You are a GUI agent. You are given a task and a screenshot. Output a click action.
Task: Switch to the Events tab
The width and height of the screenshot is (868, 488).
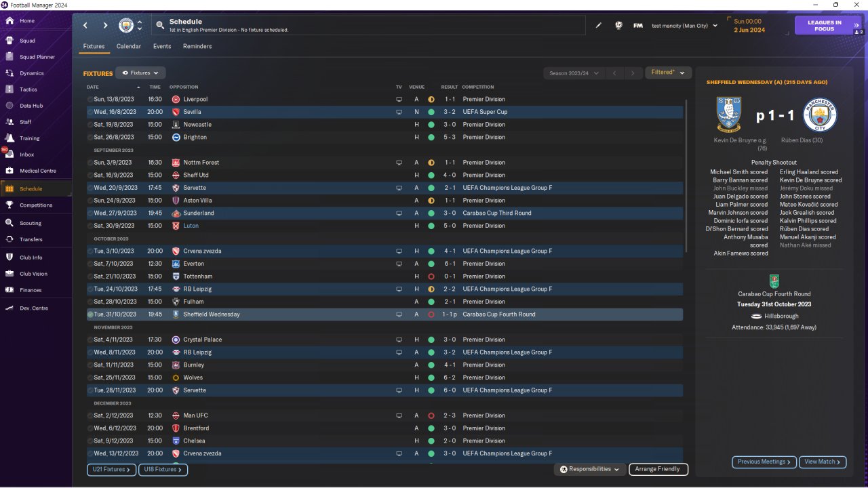click(x=162, y=47)
